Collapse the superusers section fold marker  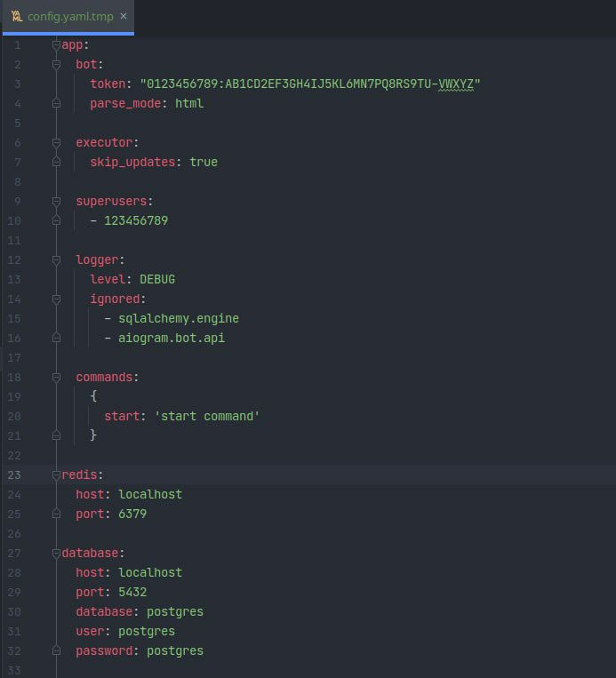tap(56, 202)
